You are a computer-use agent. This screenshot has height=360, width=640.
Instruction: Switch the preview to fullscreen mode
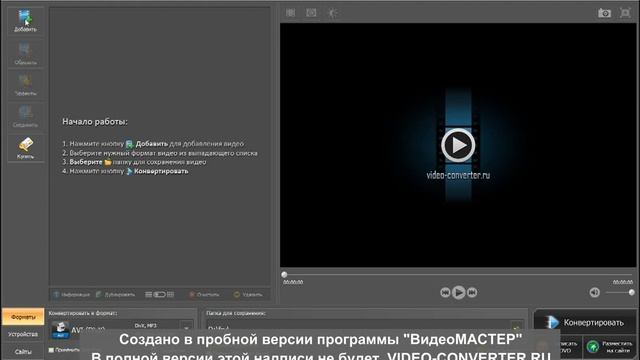coord(625,13)
